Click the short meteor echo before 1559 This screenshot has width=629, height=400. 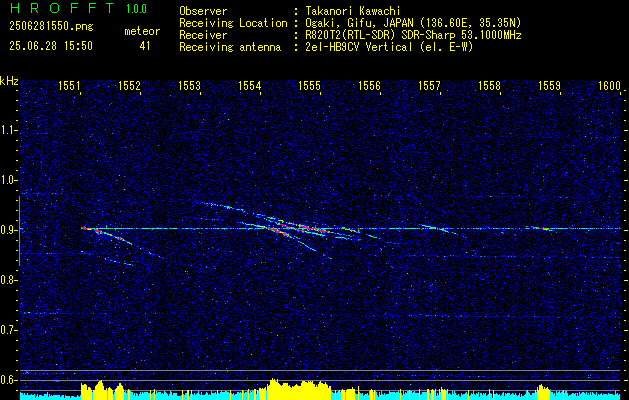pyautogui.click(x=542, y=228)
